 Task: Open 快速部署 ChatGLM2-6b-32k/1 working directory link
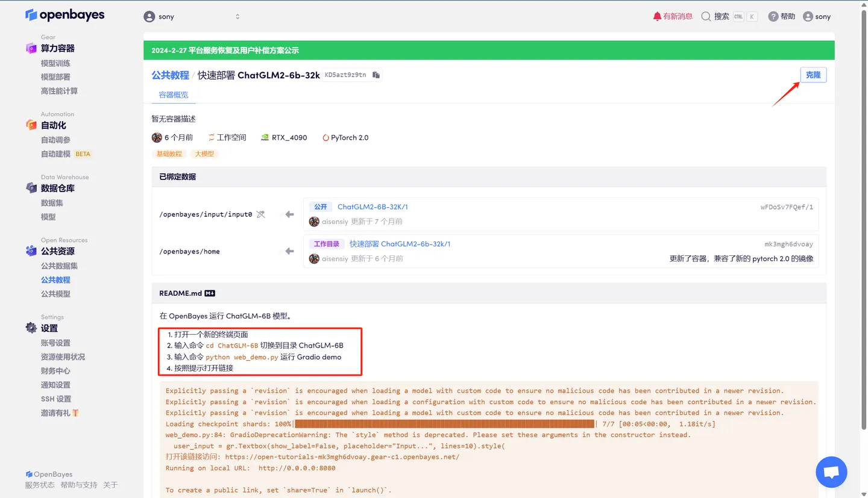coord(400,244)
